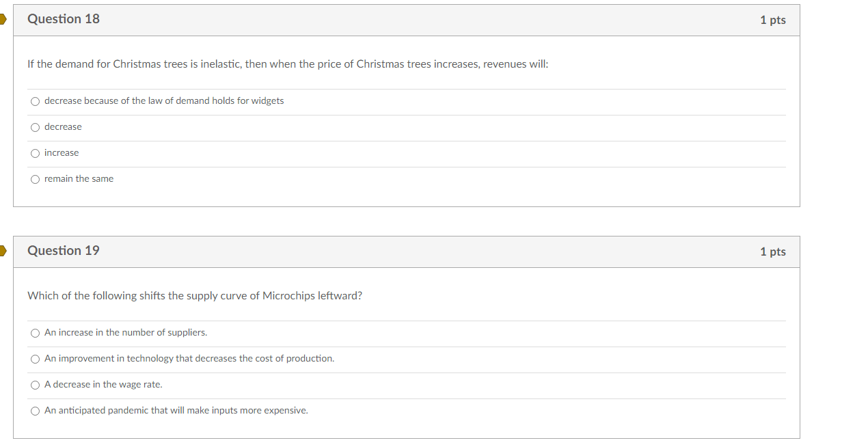Pick "An anticipated pandemic that will make inputs more expensive"
This screenshot has width=868, height=447.
tap(35, 411)
